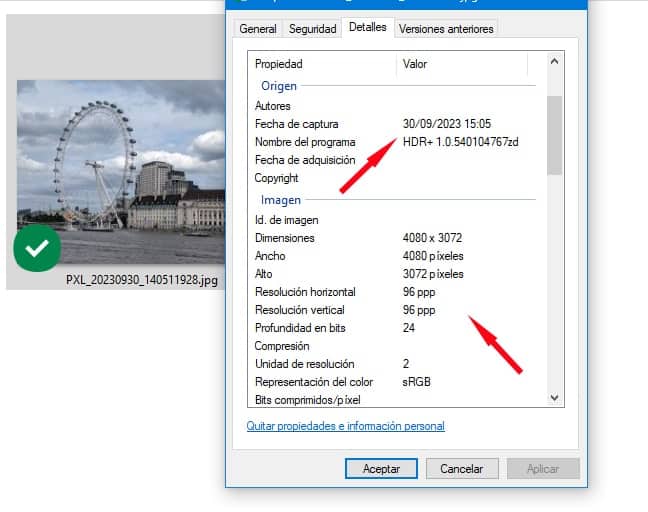
Task: Select the Compresión property row
Action: pos(395,346)
